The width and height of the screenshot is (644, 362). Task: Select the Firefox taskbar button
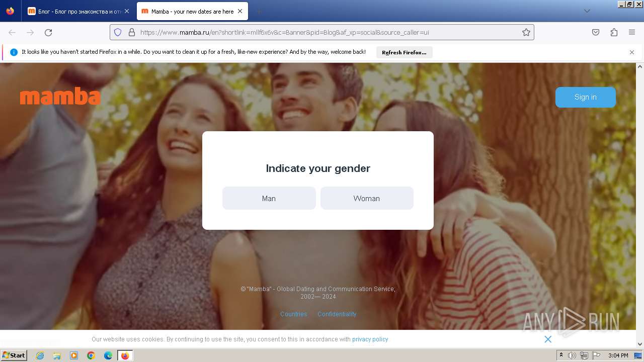(x=125, y=355)
